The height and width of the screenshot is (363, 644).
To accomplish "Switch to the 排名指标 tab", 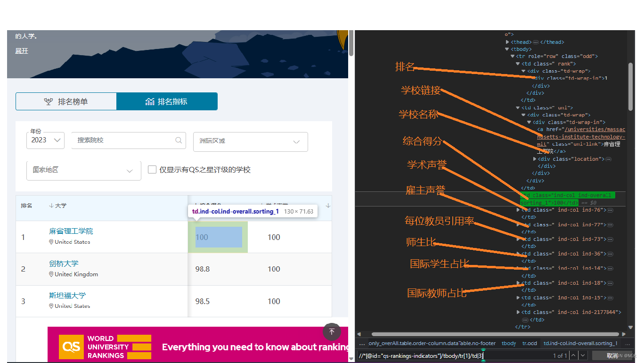I will point(167,101).
